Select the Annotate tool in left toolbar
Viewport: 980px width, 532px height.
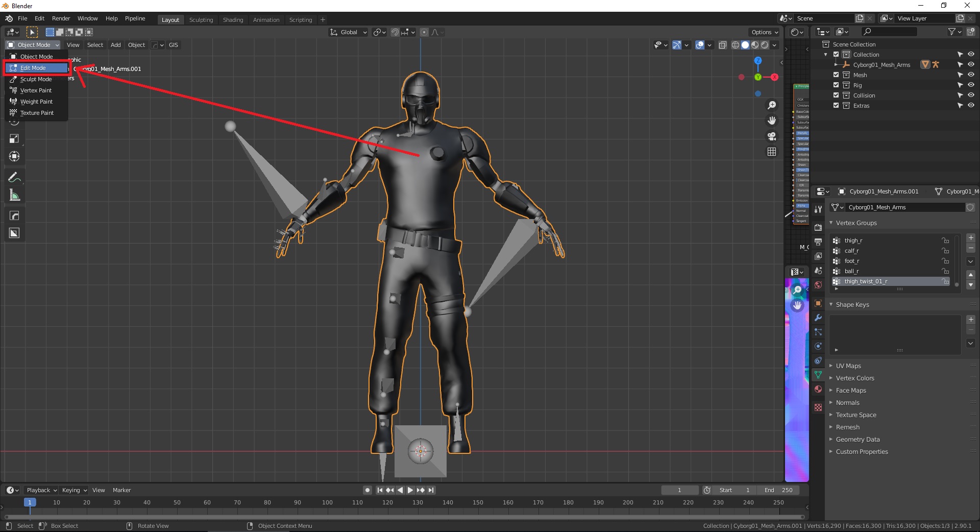click(14, 178)
